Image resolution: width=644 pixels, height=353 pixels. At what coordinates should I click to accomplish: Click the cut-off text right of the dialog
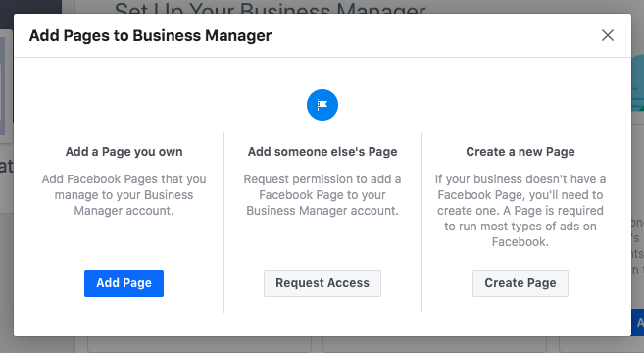[x=637, y=246]
